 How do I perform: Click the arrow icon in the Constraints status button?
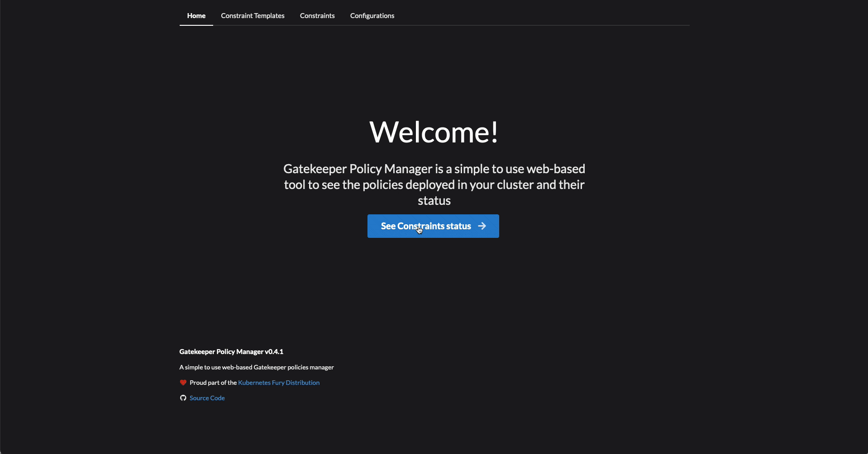(482, 226)
